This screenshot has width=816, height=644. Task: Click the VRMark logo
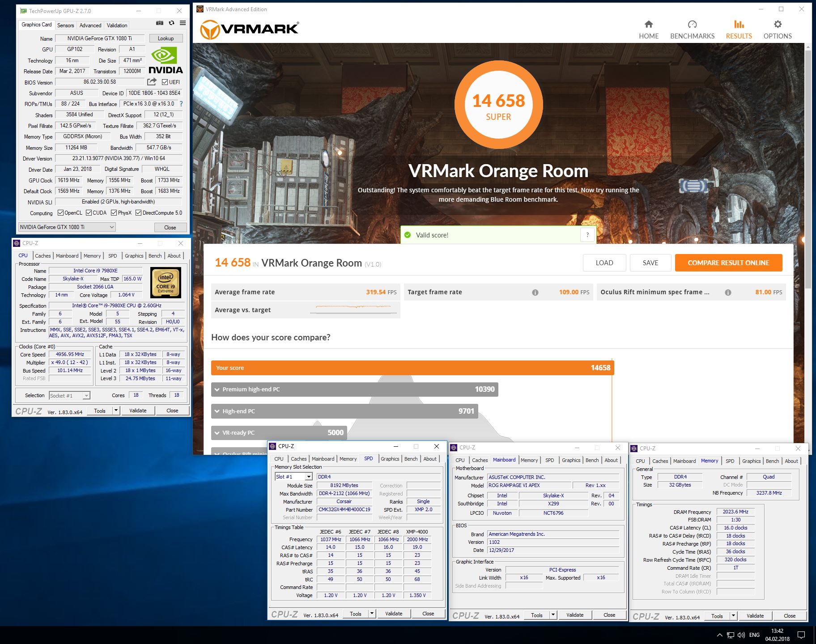[249, 30]
